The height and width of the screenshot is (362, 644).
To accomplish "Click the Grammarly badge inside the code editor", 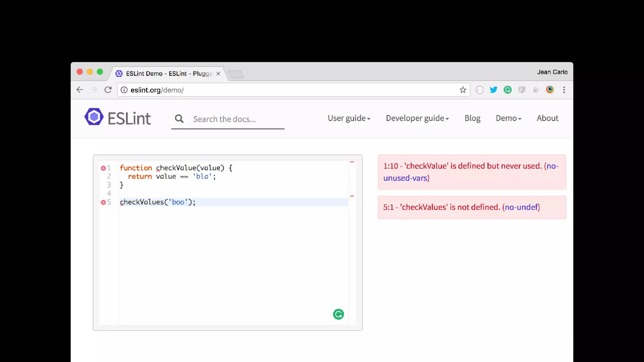I will (x=338, y=314).
